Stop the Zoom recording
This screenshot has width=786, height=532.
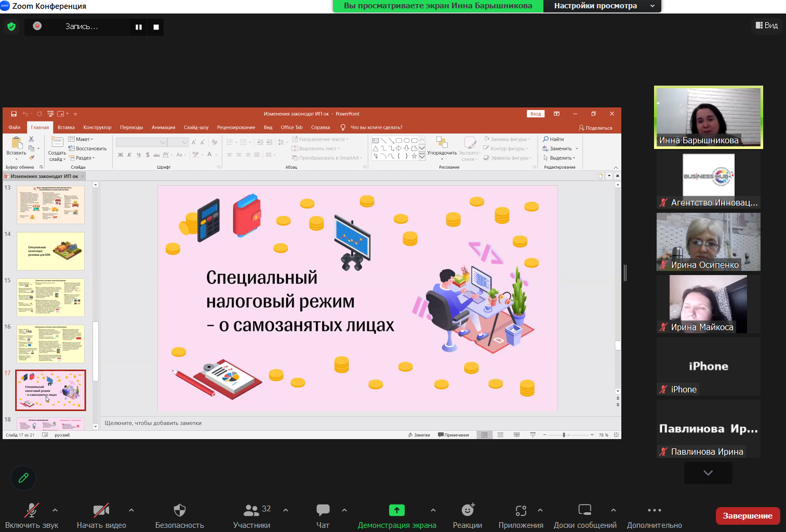tap(156, 27)
